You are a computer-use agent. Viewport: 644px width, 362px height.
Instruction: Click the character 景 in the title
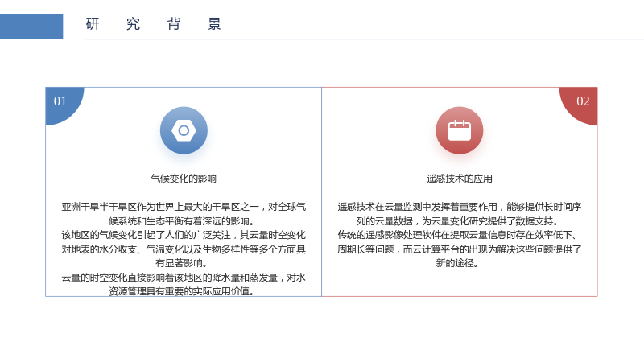214,24
